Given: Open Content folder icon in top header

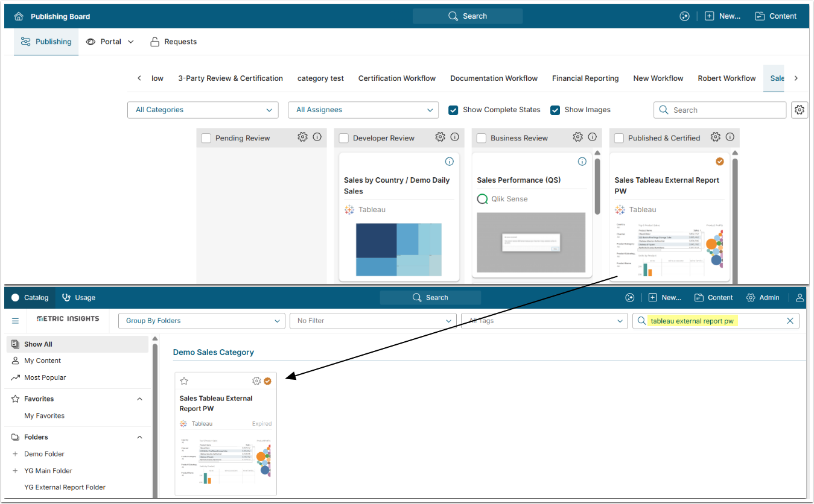Looking at the screenshot, I should (760, 16).
